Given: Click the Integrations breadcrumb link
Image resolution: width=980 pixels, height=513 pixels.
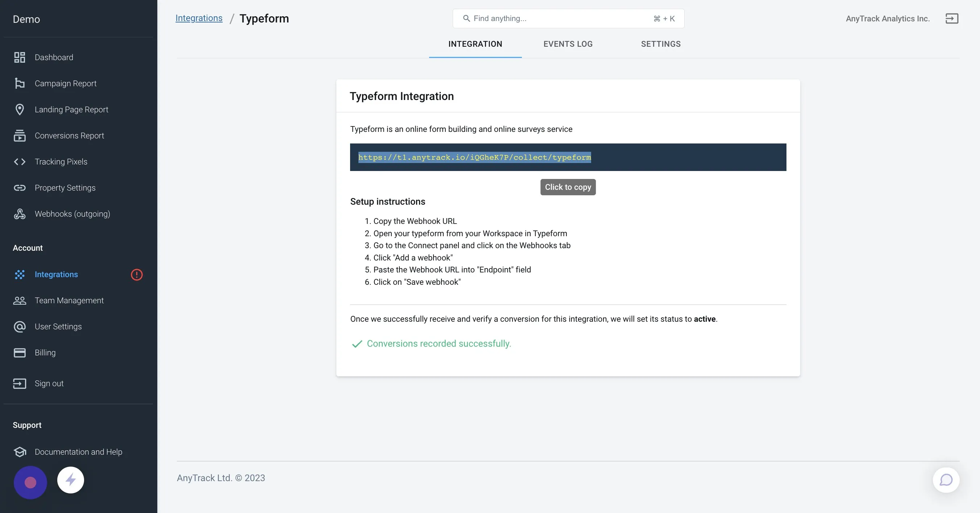Looking at the screenshot, I should click(199, 18).
